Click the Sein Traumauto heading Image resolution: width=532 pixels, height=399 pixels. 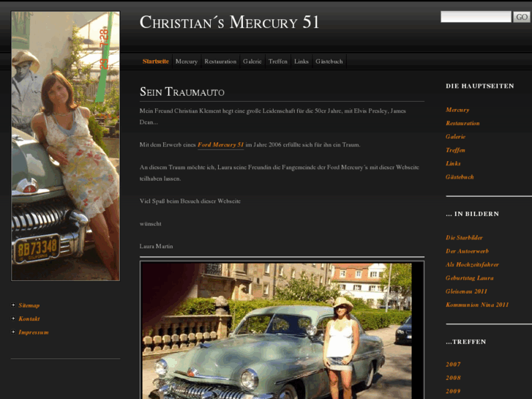pos(182,92)
